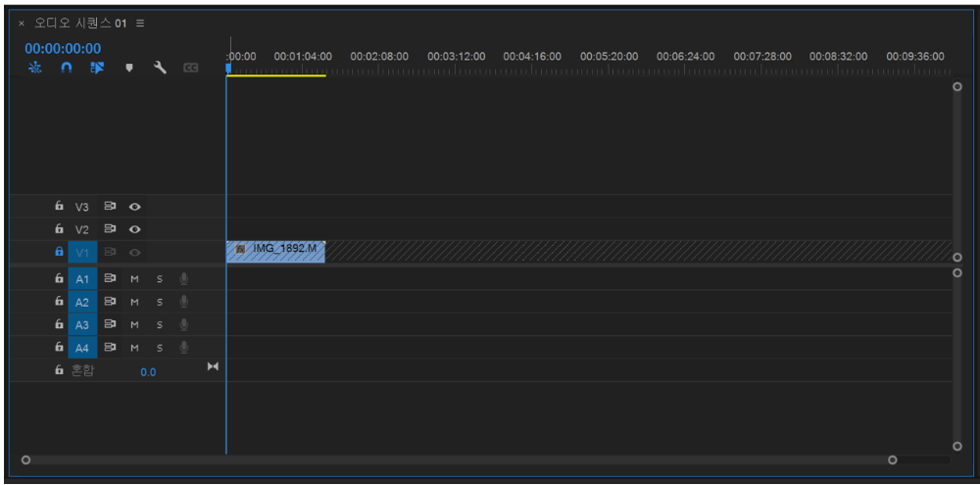
Task: Toggle V1 track targeting
Action: click(82, 253)
